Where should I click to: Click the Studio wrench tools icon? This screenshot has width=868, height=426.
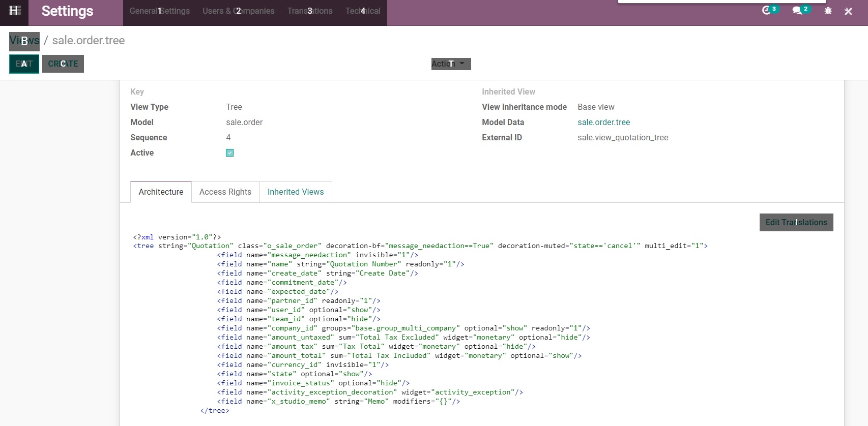[848, 11]
